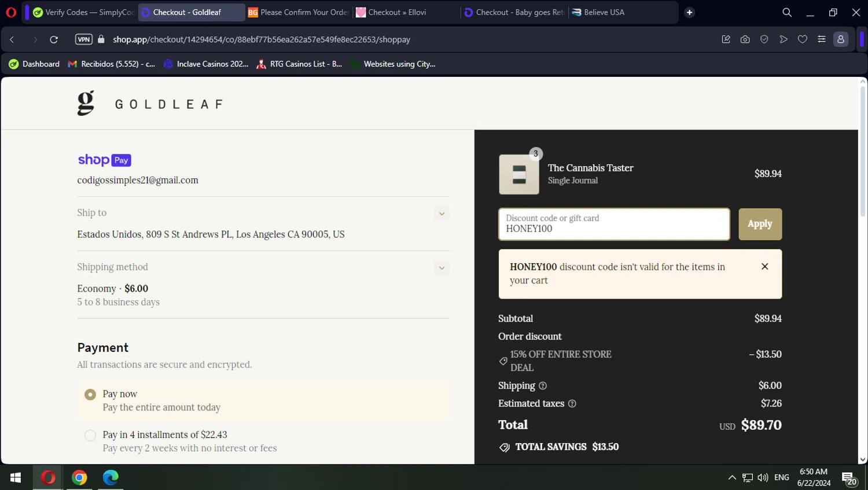This screenshot has width=868, height=490.
Task: Click The Cannabis Taster product name
Action: point(590,168)
